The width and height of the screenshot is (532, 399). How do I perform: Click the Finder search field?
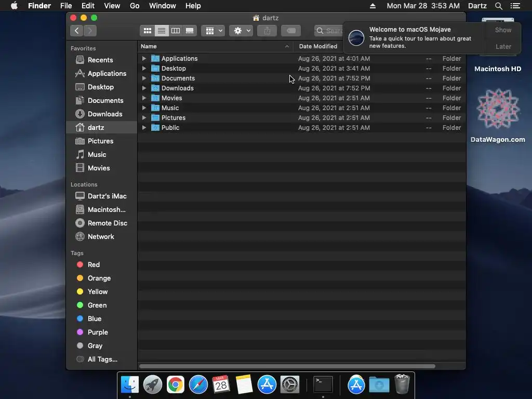(329, 31)
